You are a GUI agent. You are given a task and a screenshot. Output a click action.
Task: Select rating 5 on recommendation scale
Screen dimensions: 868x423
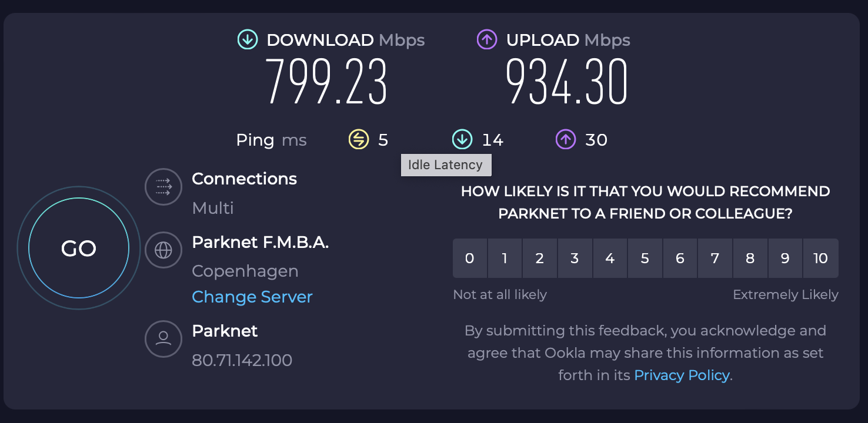645,258
